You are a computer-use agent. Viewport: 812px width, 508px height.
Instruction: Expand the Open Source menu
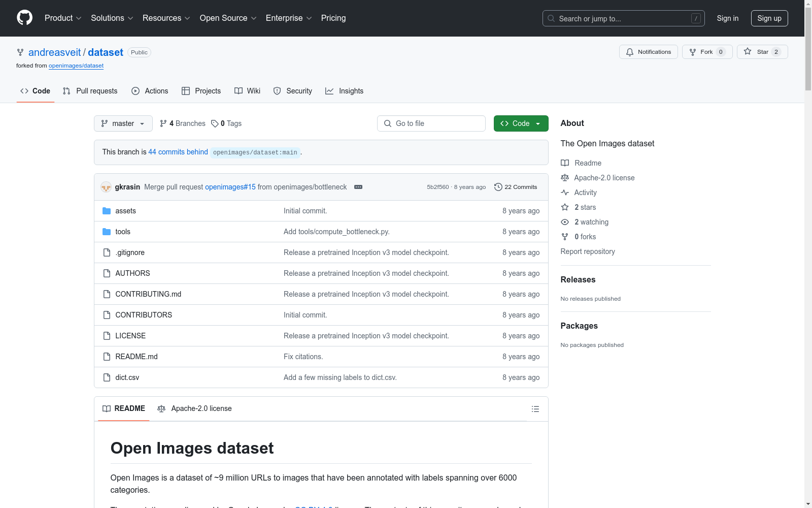tap(228, 18)
